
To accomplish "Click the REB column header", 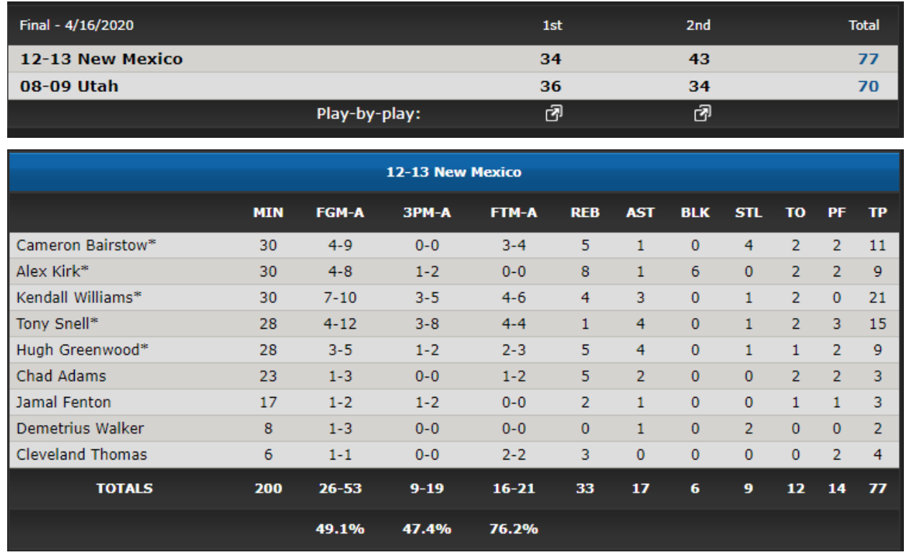I will click(x=585, y=213).
